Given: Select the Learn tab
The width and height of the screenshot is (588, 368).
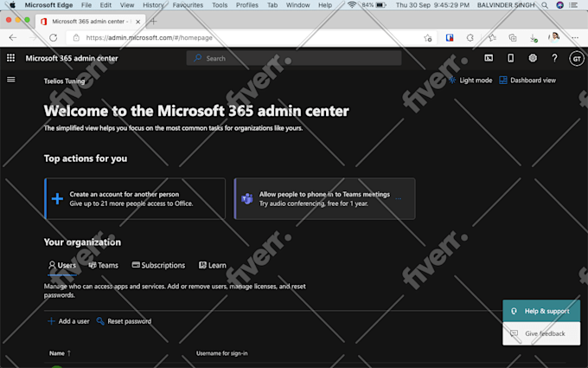Looking at the screenshot, I should (x=212, y=265).
